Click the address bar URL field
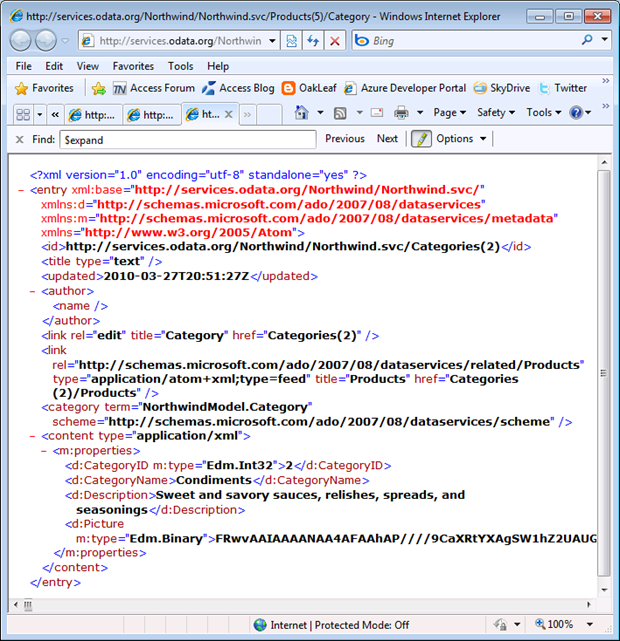Screen dimensions: 620x641 172,41
